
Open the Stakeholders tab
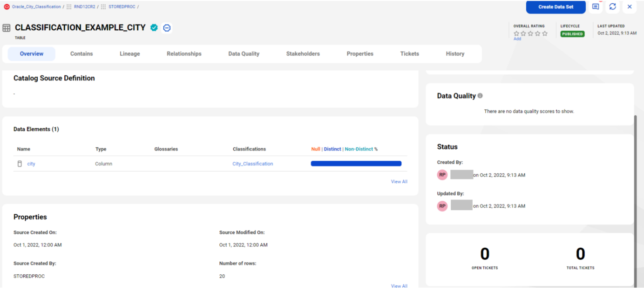coord(303,54)
